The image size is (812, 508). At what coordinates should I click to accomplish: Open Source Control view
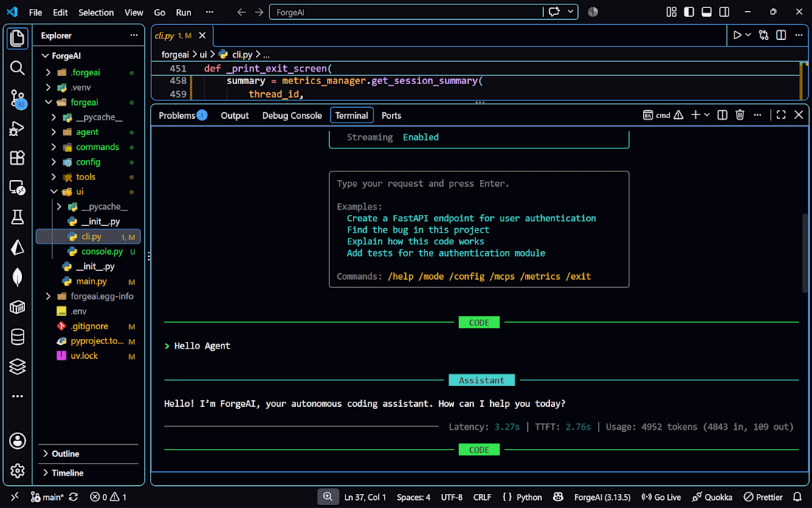pyautogui.click(x=17, y=98)
